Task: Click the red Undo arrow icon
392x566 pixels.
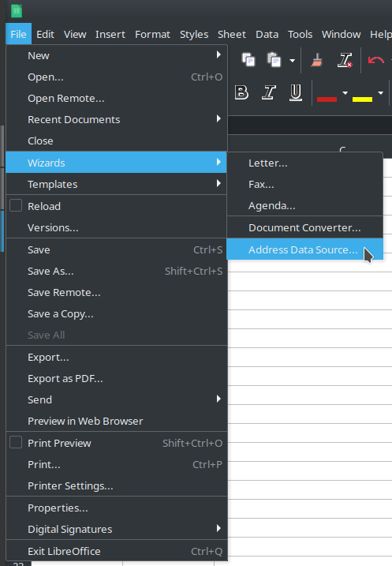Action: tap(375, 60)
